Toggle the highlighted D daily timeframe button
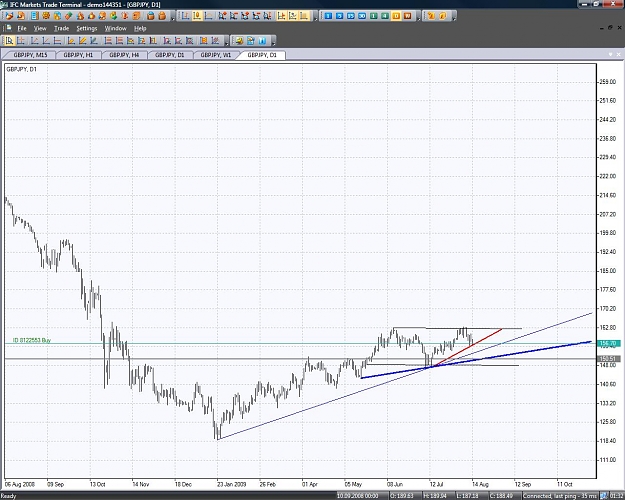 [396, 16]
